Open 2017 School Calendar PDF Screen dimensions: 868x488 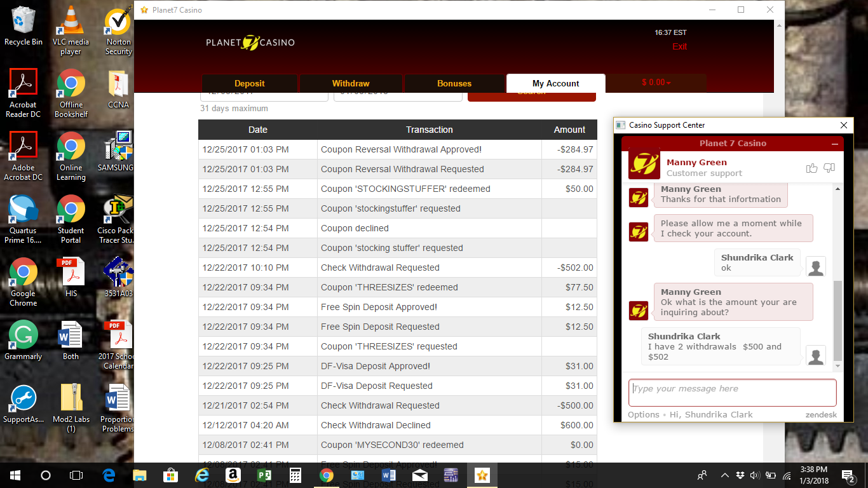click(x=117, y=345)
